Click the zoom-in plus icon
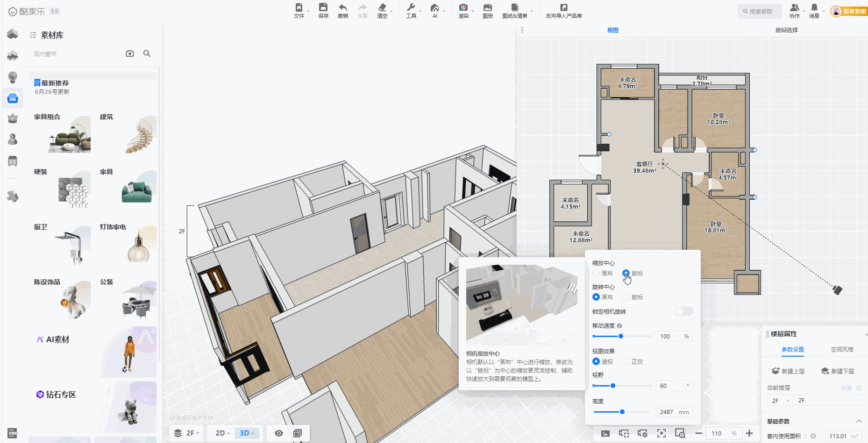Viewport: 868px width, 443px height. pos(749,433)
